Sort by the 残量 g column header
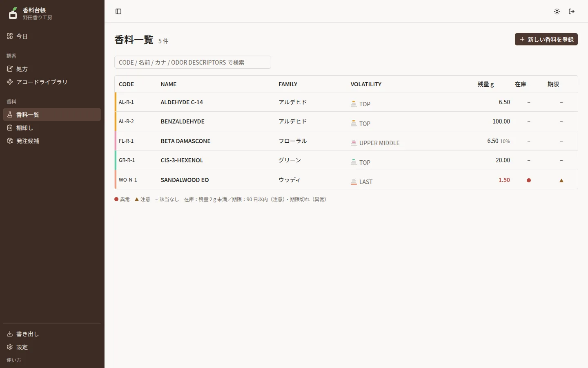 [486, 84]
